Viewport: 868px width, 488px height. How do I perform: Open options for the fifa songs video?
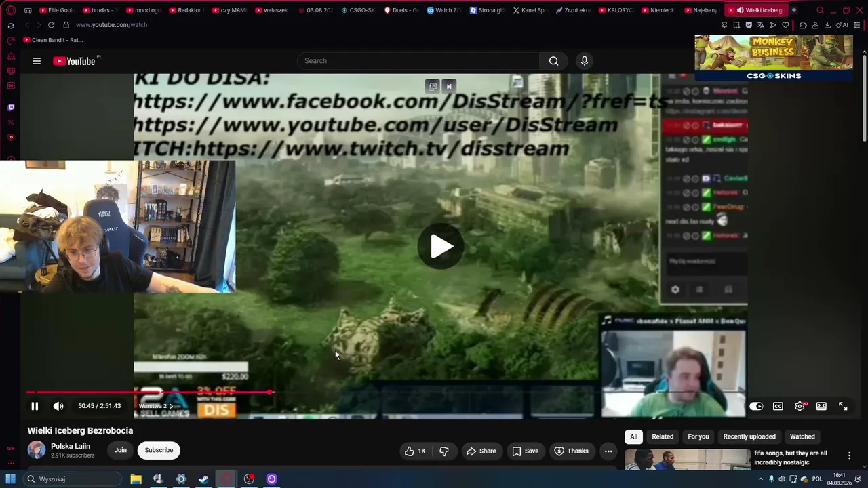click(x=849, y=455)
